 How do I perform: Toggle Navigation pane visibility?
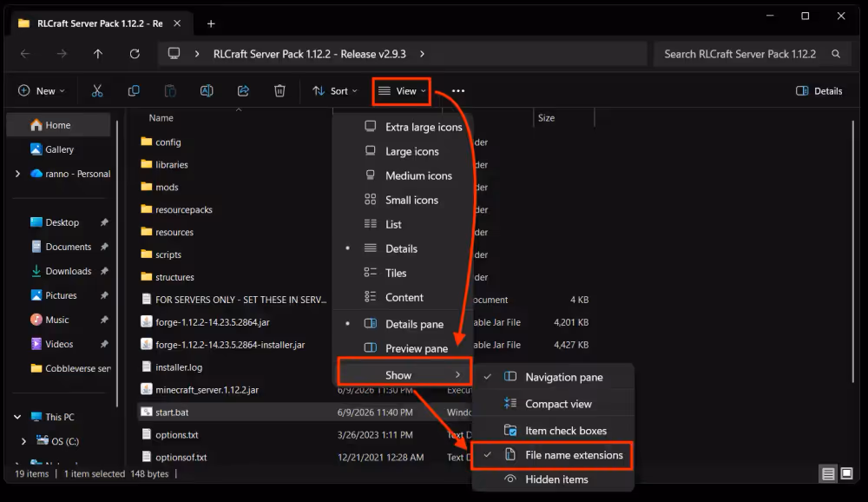coord(552,377)
